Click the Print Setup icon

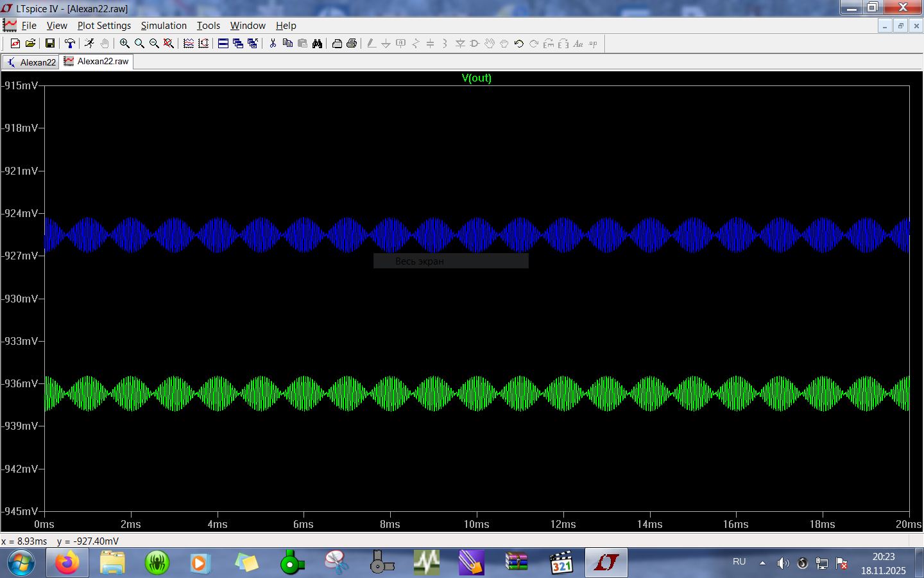(337, 44)
